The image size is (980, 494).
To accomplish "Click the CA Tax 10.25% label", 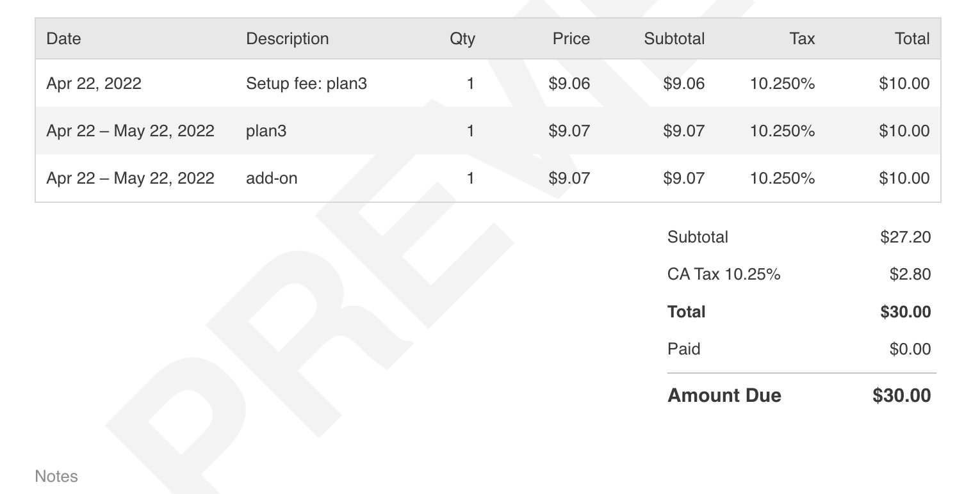I will [x=724, y=275].
